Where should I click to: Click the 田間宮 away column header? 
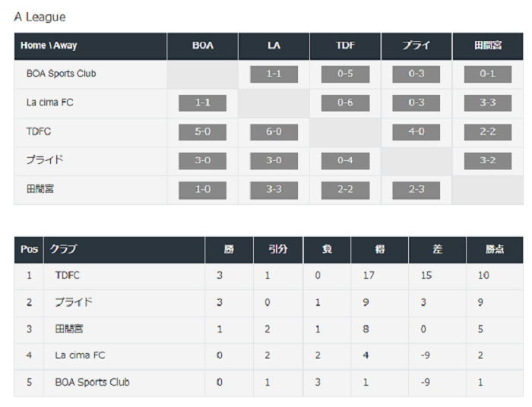click(488, 46)
